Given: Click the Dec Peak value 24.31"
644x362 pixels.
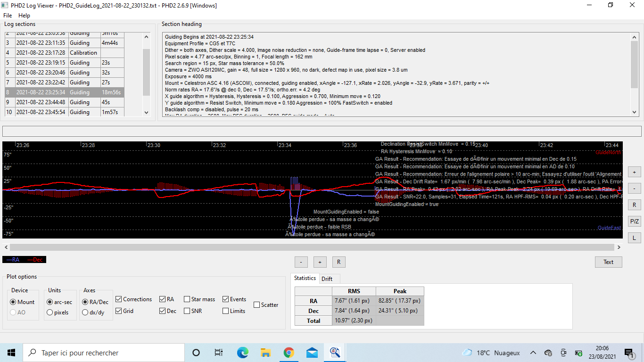Looking at the screenshot, I should [399, 311].
